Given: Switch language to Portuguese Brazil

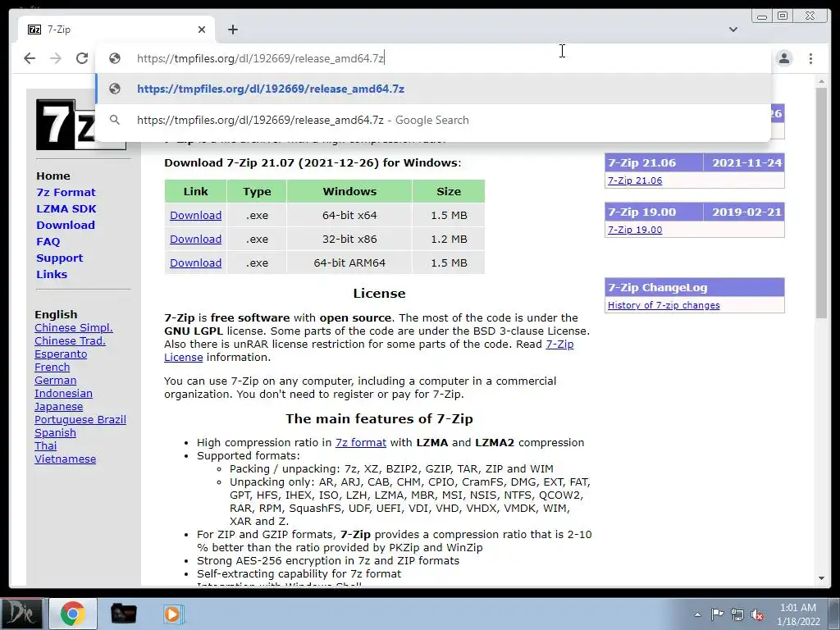Looking at the screenshot, I should [x=80, y=419].
